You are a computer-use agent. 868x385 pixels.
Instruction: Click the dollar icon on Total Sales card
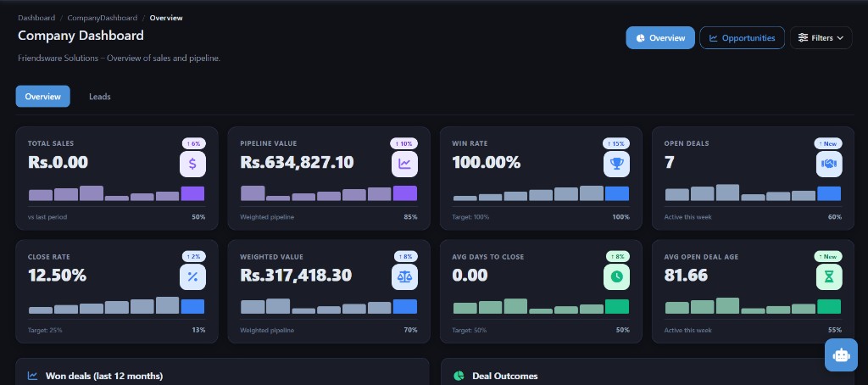[192, 164]
